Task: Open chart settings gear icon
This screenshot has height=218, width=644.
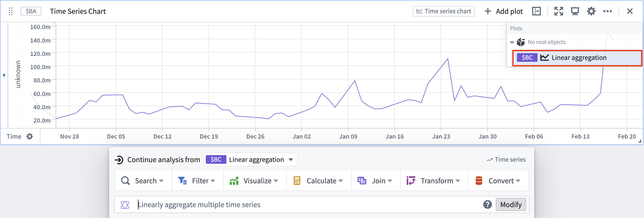Action: tap(591, 11)
